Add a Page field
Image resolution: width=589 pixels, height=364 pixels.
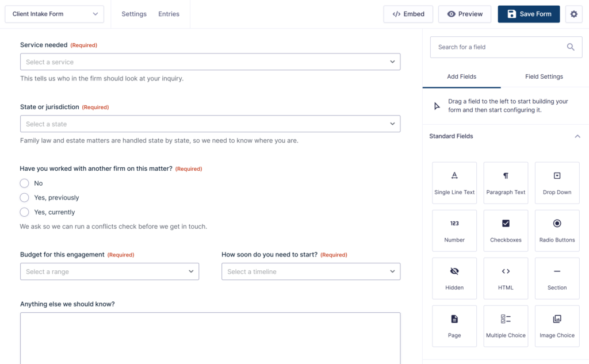pyautogui.click(x=454, y=326)
